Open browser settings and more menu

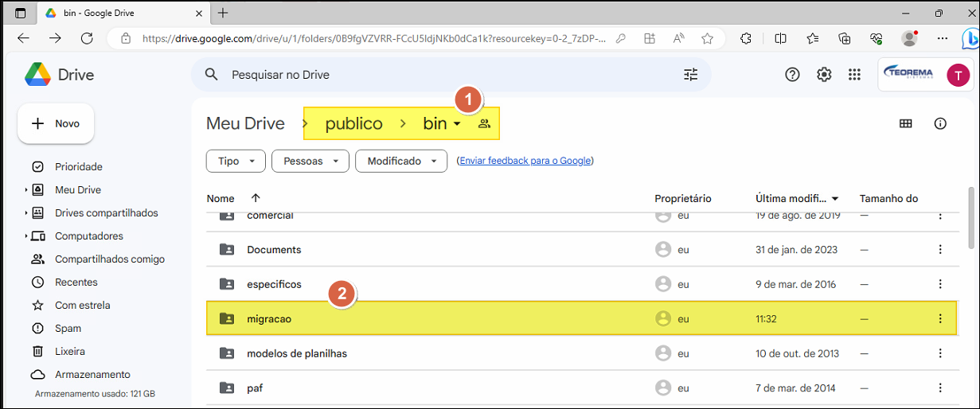pyautogui.click(x=943, y=38)
